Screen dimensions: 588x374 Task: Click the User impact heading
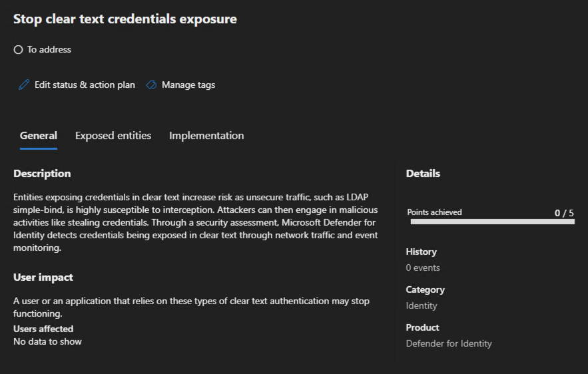click(43, 278)
